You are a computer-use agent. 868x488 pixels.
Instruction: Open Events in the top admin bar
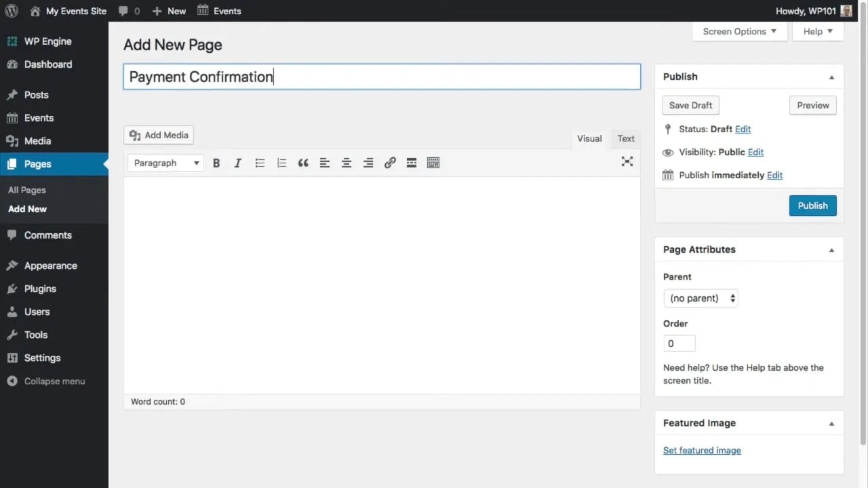tap(219, 11)
